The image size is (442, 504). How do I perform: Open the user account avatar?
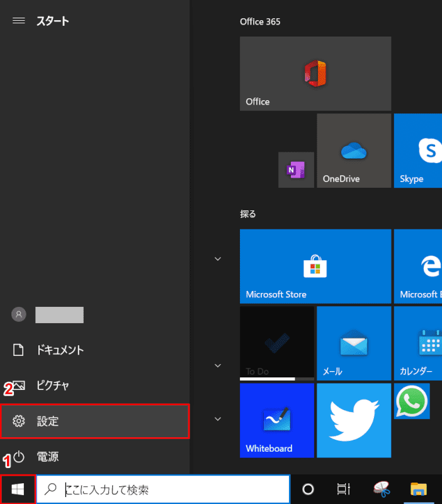click(x=19, y=314)
